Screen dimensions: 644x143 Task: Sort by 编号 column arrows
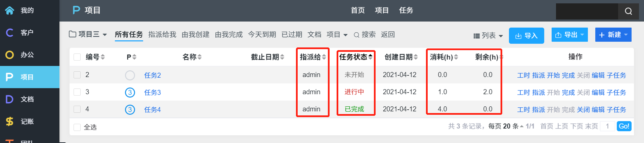tap(103, 57)
